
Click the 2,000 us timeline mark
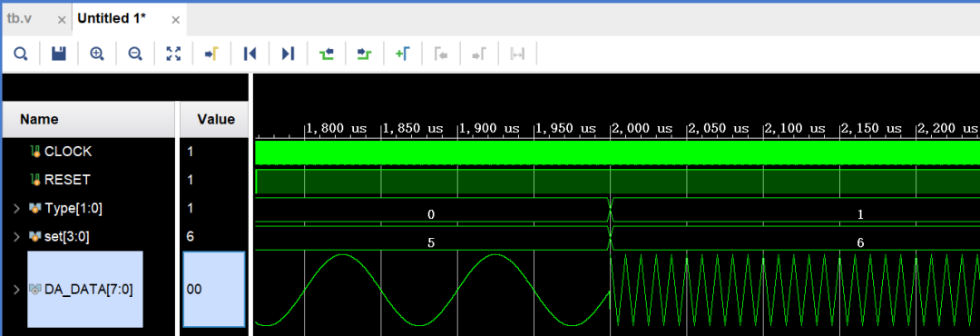point(642,128)
